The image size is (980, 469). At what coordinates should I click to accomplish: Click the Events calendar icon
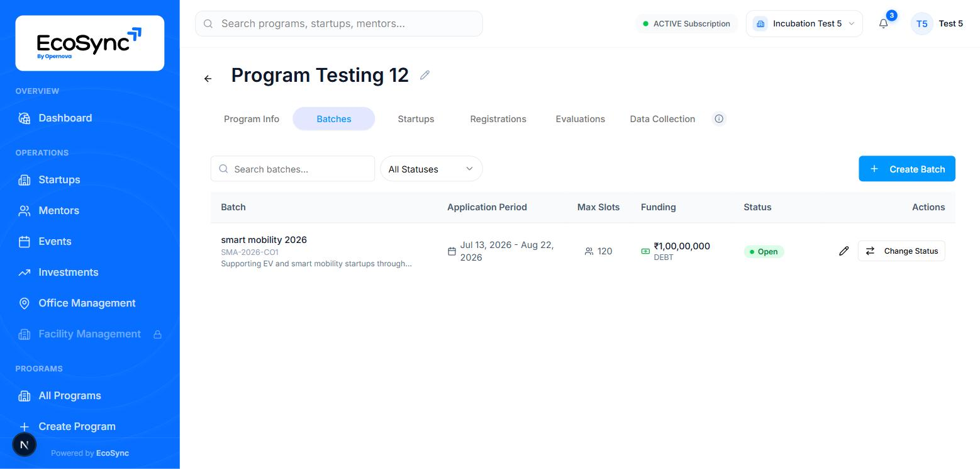pyautogui.click(x=24, y=242)
